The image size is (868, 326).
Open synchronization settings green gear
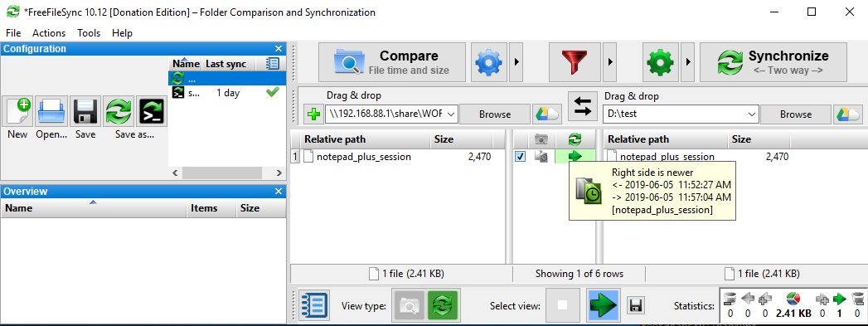click(x=660, y=62)
